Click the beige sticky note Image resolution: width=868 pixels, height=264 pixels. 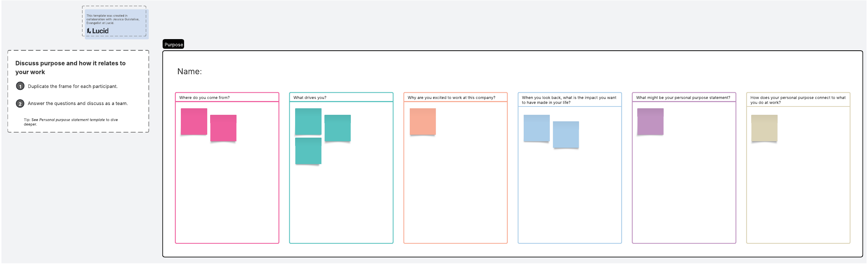click(x=764, y=128)
